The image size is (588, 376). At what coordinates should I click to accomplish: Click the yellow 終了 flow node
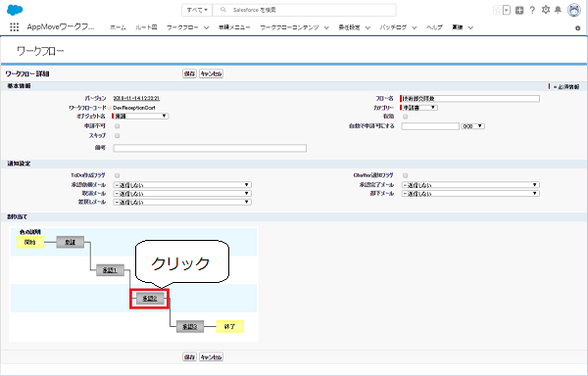(x=230, y=327)
